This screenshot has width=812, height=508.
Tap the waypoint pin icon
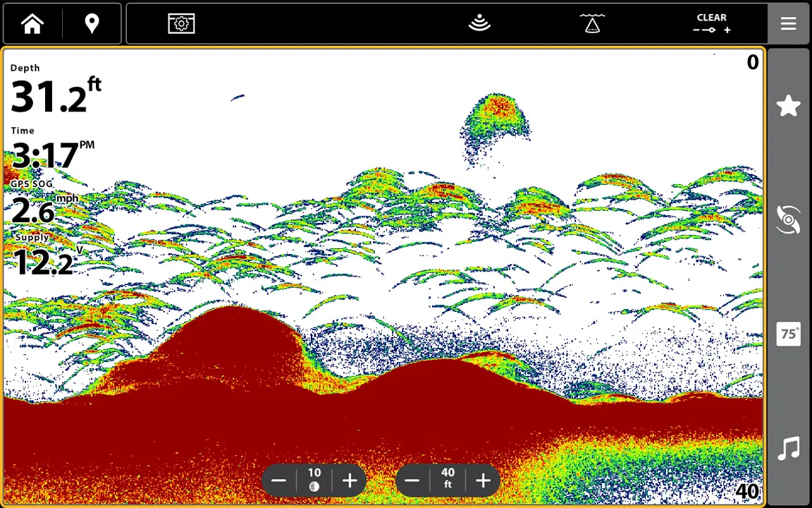coord(92,24)
